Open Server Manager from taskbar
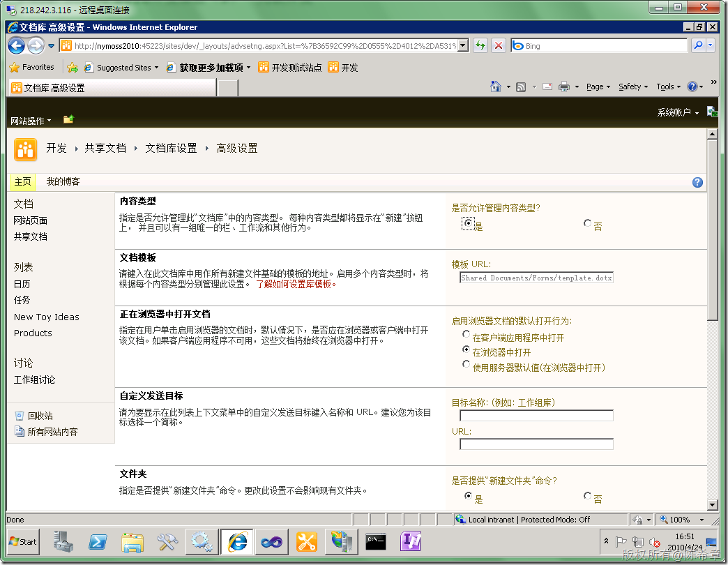728x565 pixels. 63,542
